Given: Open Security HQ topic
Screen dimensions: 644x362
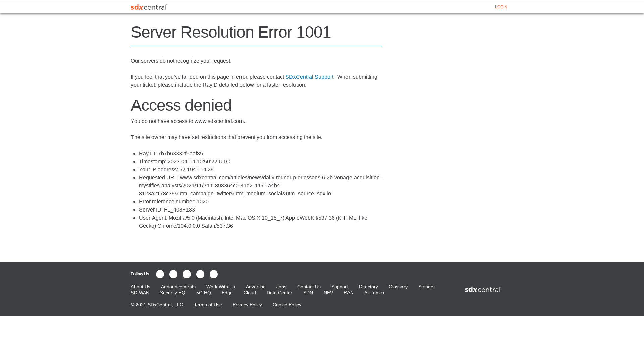Looking at the screenshot, I should [173, 293].
